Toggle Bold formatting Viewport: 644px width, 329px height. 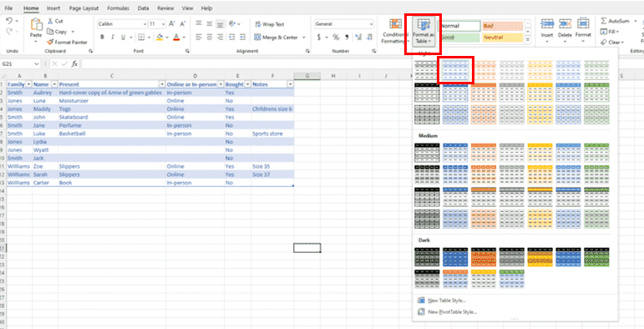click(102, 38)
